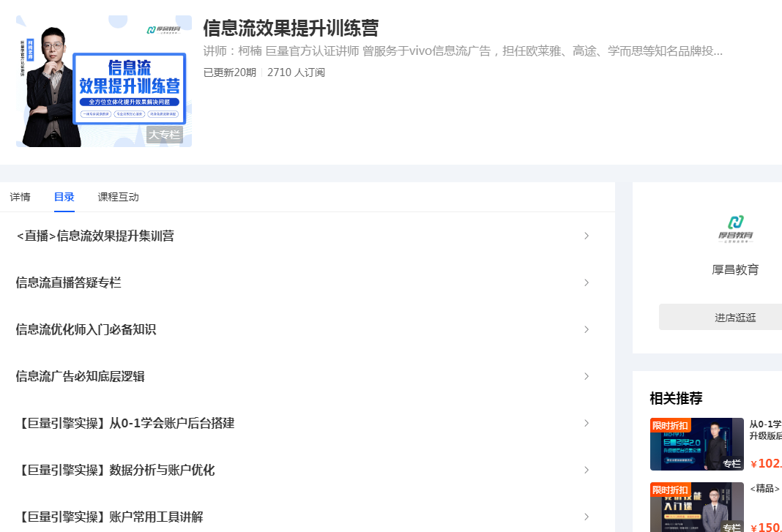The height and width of the screenshot is (532, 782).
Task: Click the 讲师:柯楠 instructor description text
Action: 463,50
